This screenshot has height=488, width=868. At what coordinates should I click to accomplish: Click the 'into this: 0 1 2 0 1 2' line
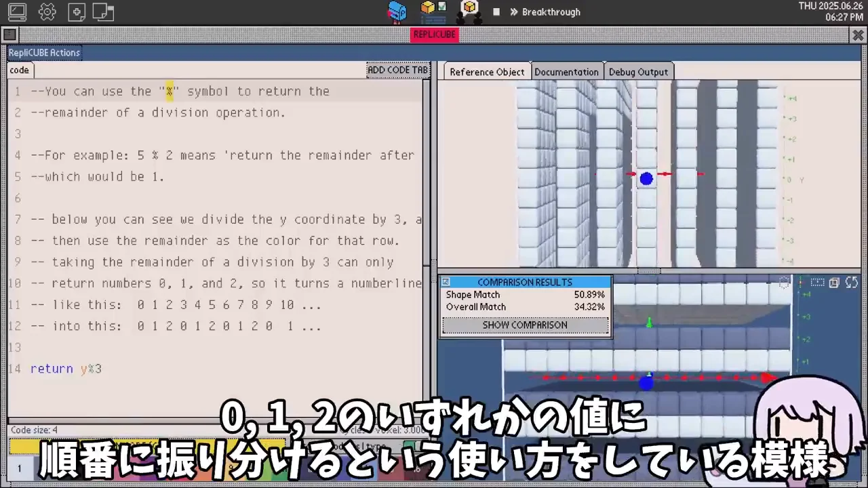point(176,326)
